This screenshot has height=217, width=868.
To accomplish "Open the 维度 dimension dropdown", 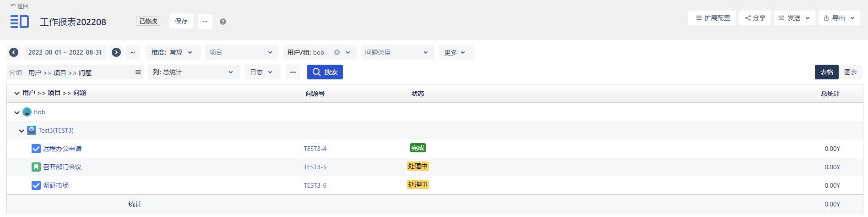I will [x=172, y=52].
